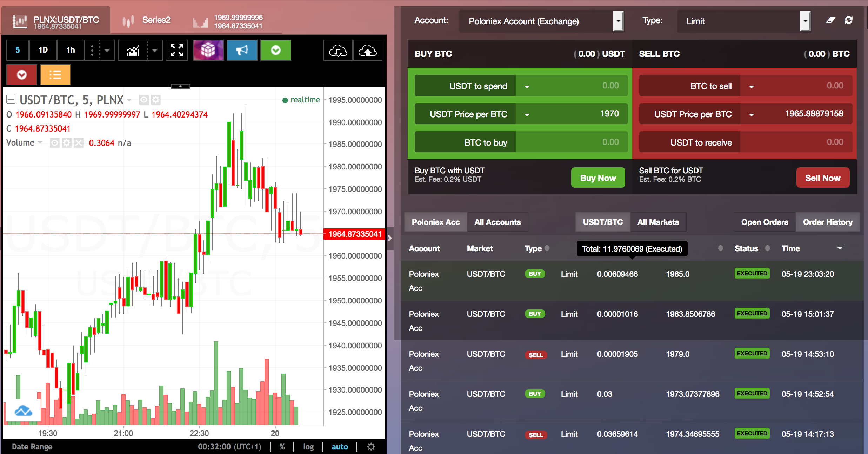Click the green circle chevron button
The height and width of the screenshot is (454, 868).
click(x=275, y=50)
